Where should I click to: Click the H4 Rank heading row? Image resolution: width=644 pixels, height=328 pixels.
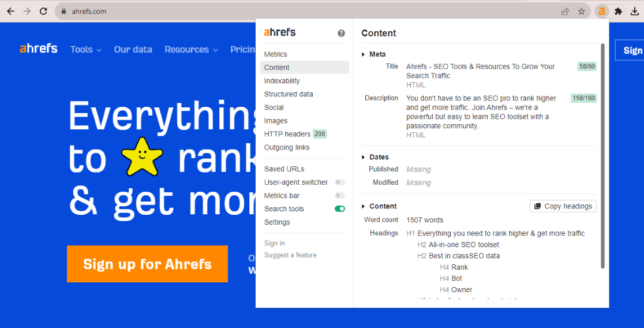click(x=454, y=267)
